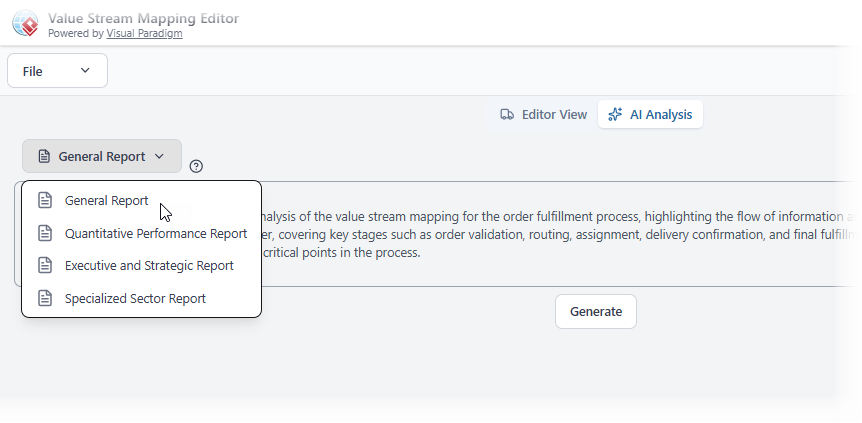The image size is (862, 423).
Task: Select the AI Analysis tab
Action: tap(650, 115)
